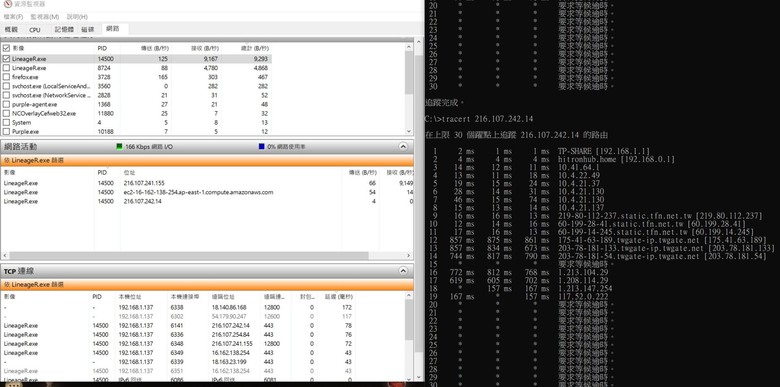Collapse the TCP 連線 section with its chevron
Viewport: 780px width, 387px height.
pyautogui.click(x=403, y=271)
